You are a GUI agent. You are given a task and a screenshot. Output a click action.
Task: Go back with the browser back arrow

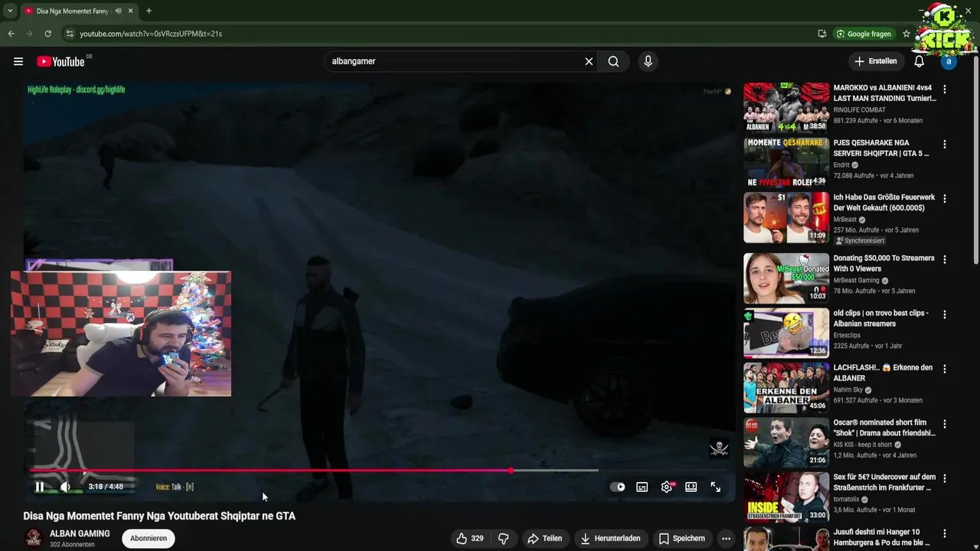(x=11, y=34)
